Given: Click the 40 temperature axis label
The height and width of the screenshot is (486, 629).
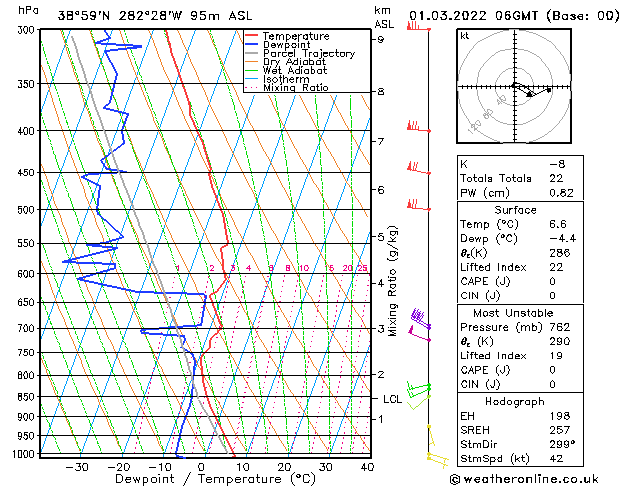Looking at the screenshot, I should 367,467.
